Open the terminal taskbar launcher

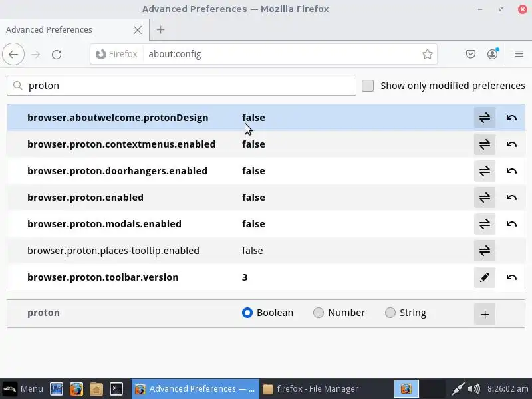(x=116, y=389)
